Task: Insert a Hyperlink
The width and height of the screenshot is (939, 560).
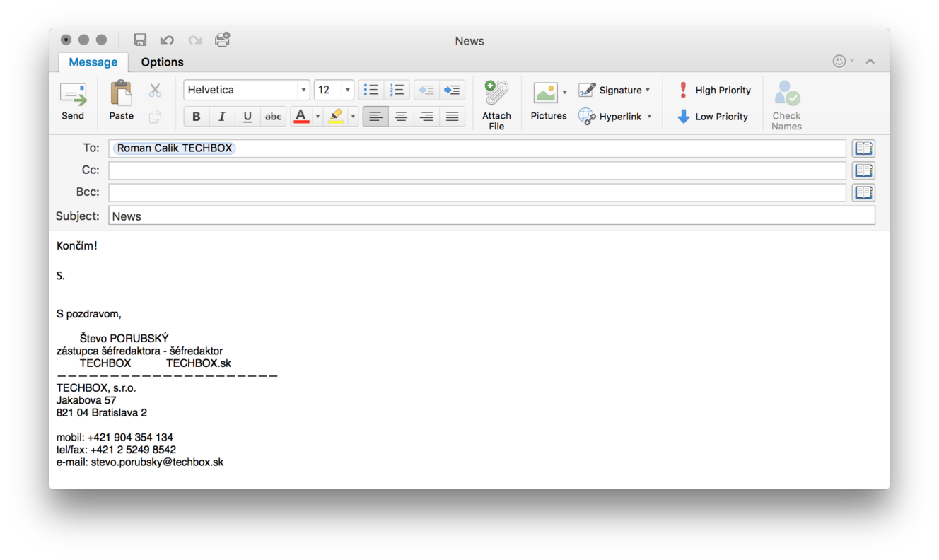Action: (611, 117)
